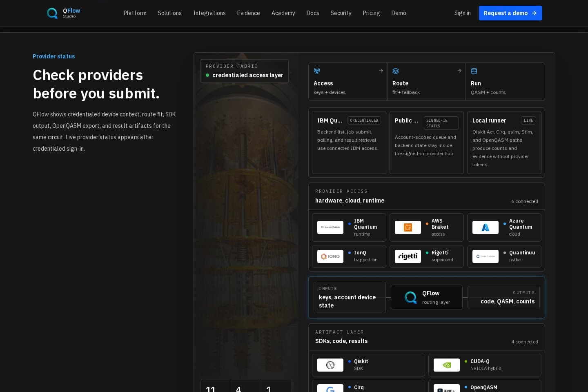
Task: Click the PROVIDER FABRIC label
Action: click(x=232, y=66)
